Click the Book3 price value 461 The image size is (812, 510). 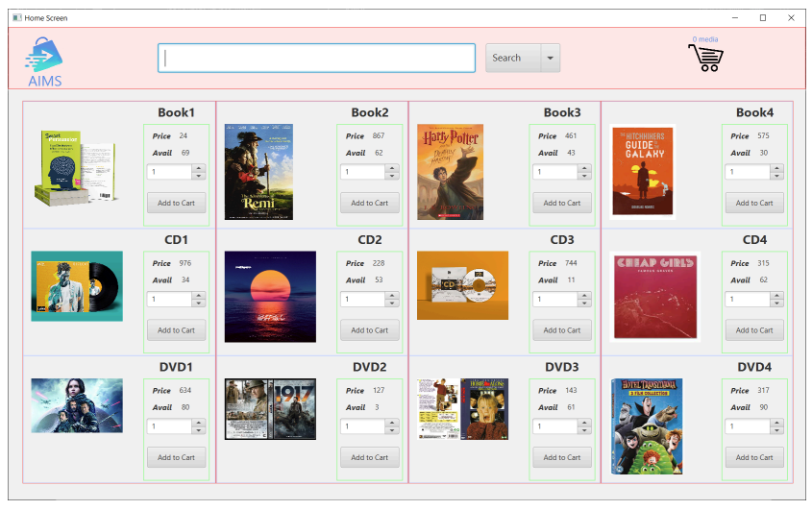(570, 135)
